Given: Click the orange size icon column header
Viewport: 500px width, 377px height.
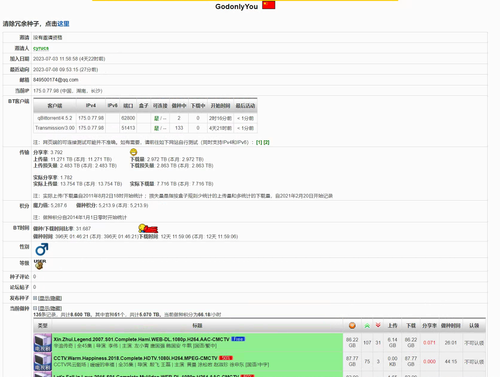Looking at the screenshot, I should tap(352, 325).
